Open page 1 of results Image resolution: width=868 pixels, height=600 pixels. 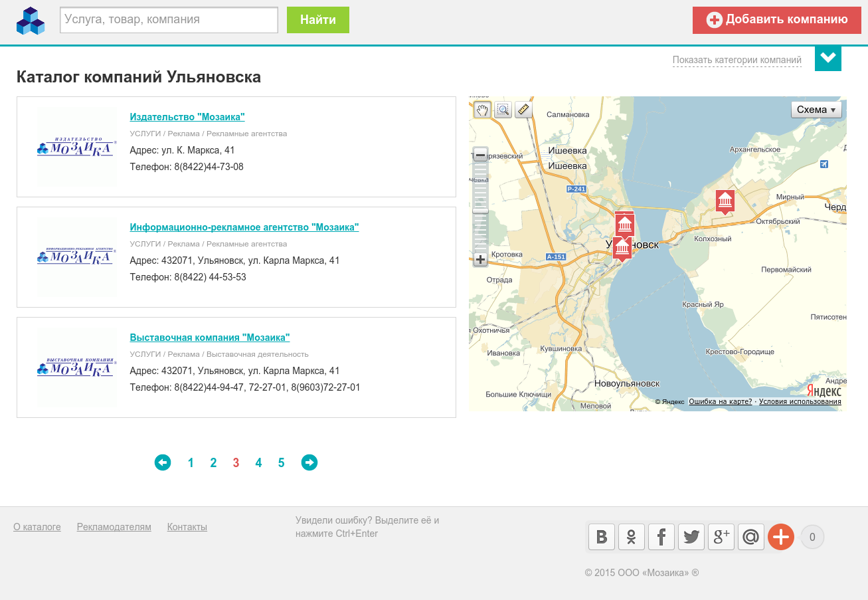click(x=191, y=463)
